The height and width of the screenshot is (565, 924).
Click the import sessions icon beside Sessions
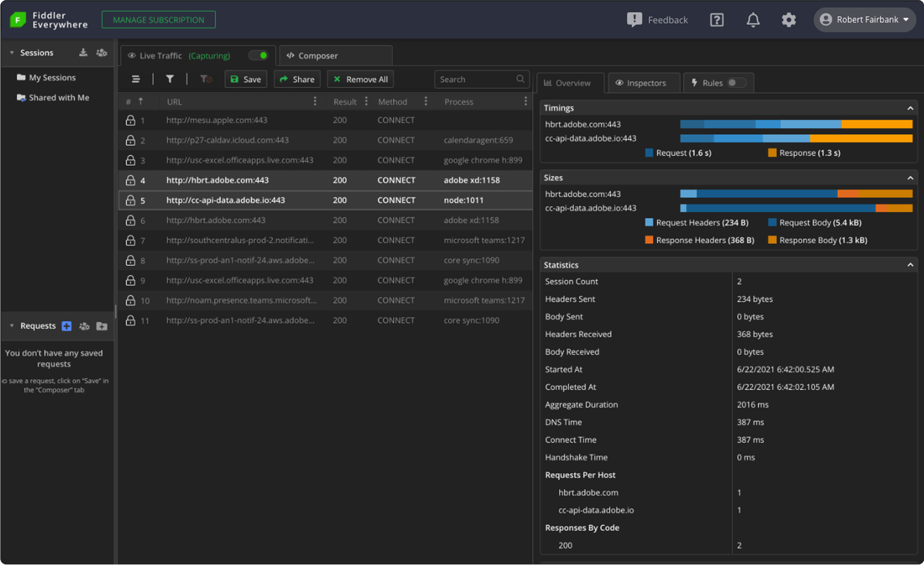pos(83,53)
